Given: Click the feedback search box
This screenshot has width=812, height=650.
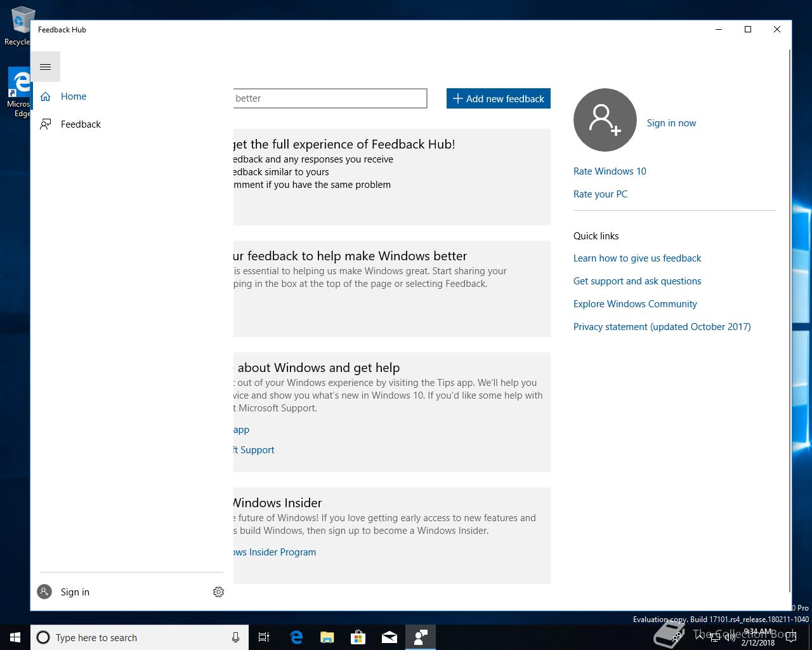Looking at the screenshot, I should pyautogui.click(x=330, y=98).
